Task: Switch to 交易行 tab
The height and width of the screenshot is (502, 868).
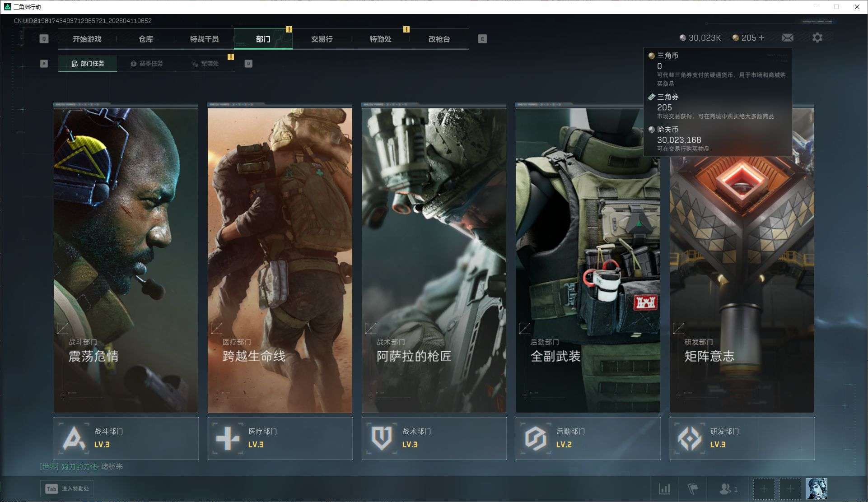Action: click(x=322, y=39)
